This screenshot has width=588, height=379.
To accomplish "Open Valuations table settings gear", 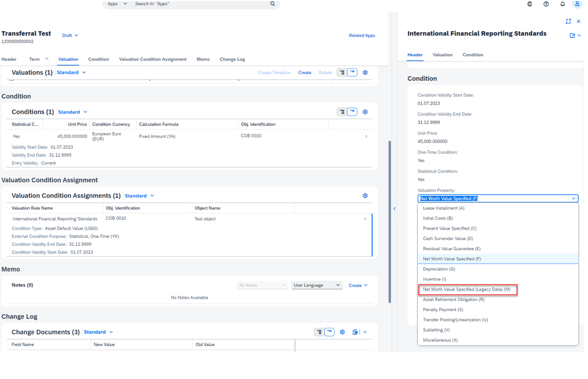I will [365, 72].
